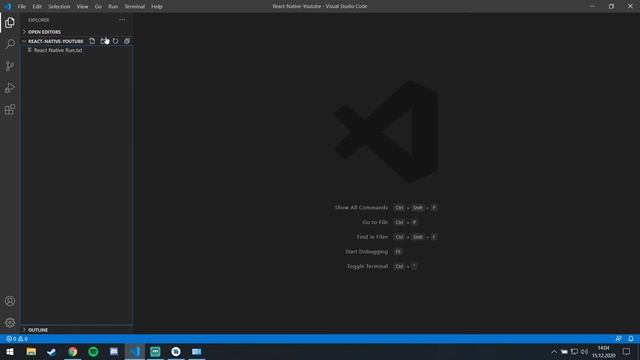Show hidden system tray icons

click(554, 351)
